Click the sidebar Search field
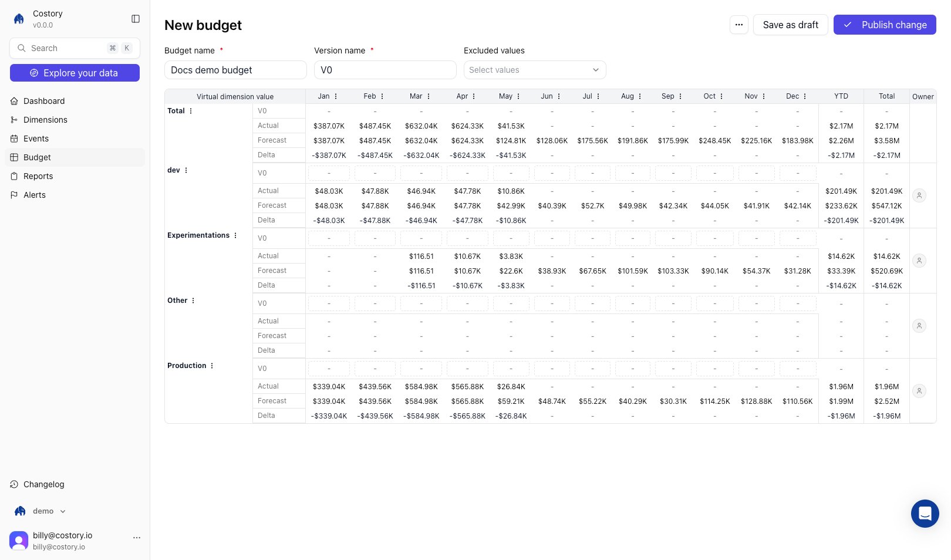The height and width of the screenshot is (560, 951). 75,48
